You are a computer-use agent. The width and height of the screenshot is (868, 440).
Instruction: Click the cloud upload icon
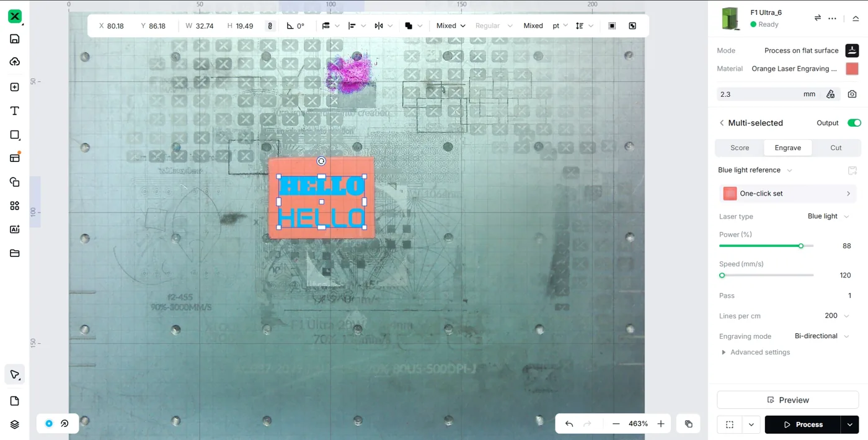click(x=15, y=61)
